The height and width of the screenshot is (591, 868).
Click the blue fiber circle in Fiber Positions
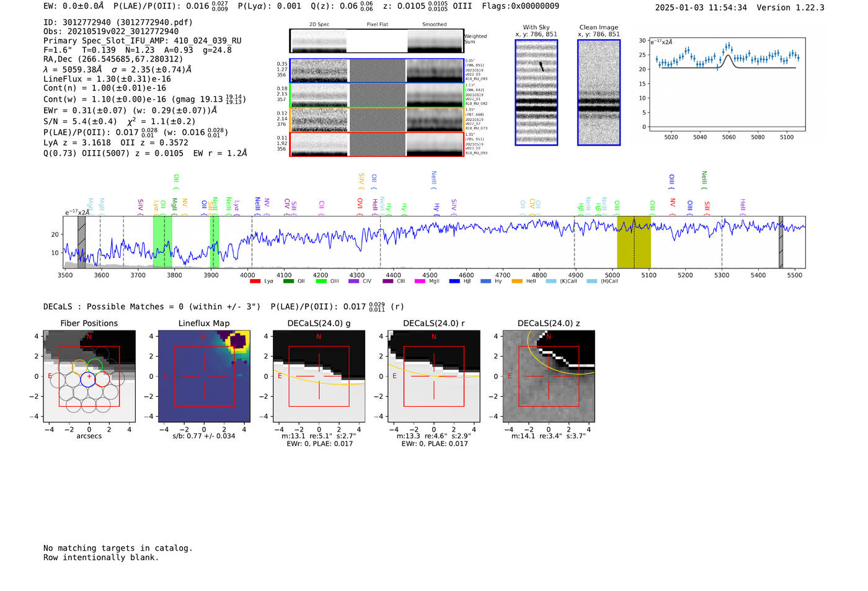[89, 379]
